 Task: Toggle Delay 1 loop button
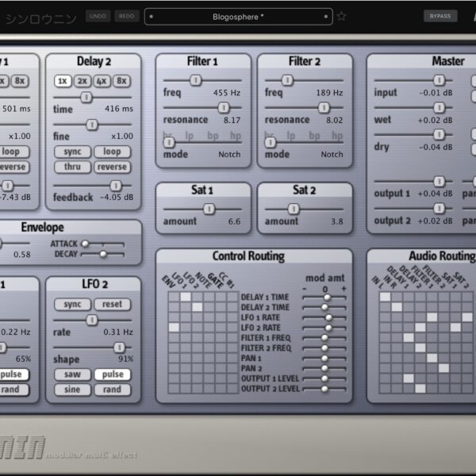[x=12, y=152]
